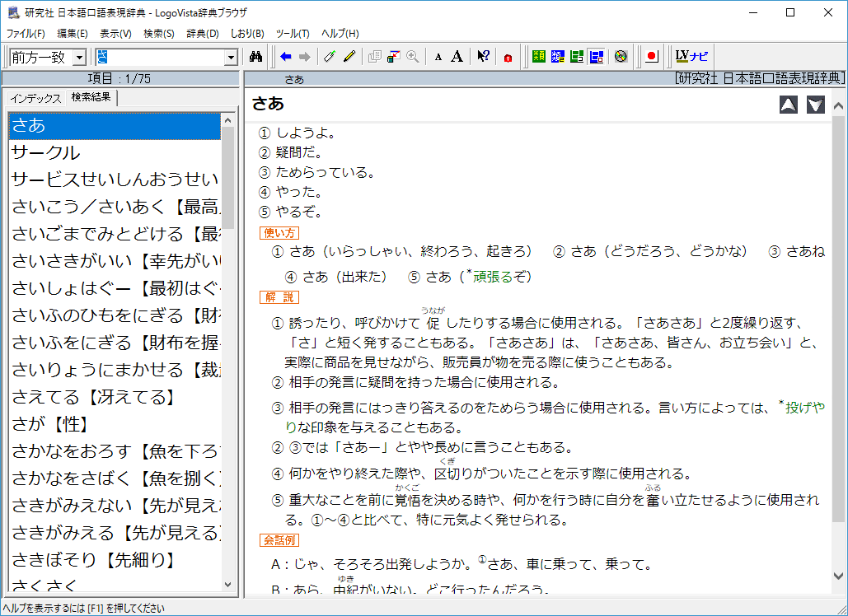Click the article pane scrollbar up arrow

pos(838,106)
